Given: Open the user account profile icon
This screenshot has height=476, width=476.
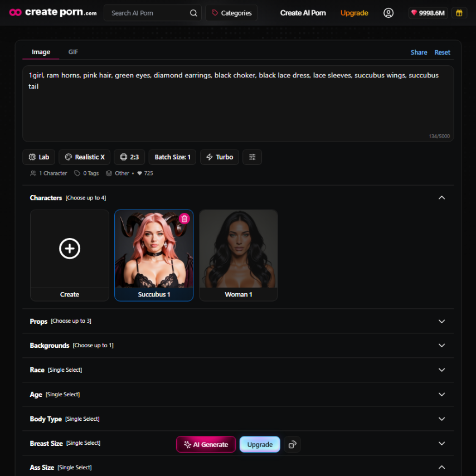Looking at the screenshot, I should [388, 13].
